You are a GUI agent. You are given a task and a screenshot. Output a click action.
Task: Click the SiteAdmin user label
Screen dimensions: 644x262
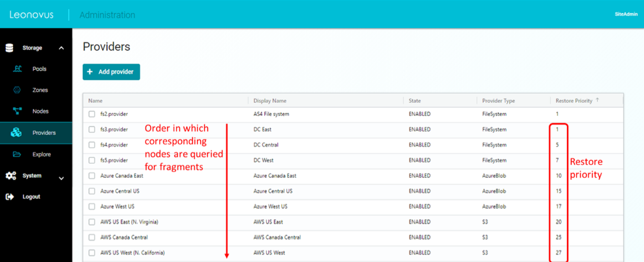(x=626, y=14)
